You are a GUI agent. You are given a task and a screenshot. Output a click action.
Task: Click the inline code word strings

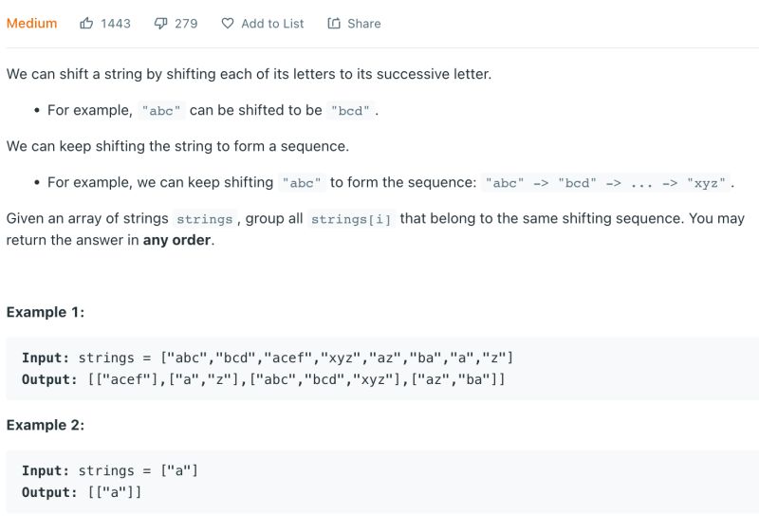204,219
